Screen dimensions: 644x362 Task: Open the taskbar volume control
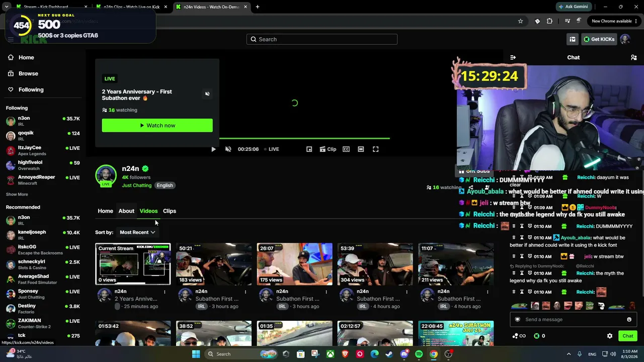(x=613, y=354)
